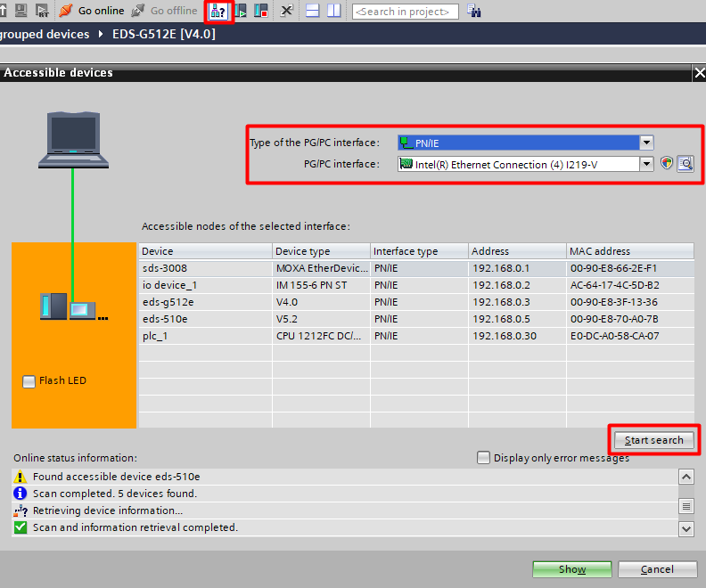Viewport: 706px width, 588px height.
Task: Close the Accessible devices dialog
Action: click(x=699, y=73)
